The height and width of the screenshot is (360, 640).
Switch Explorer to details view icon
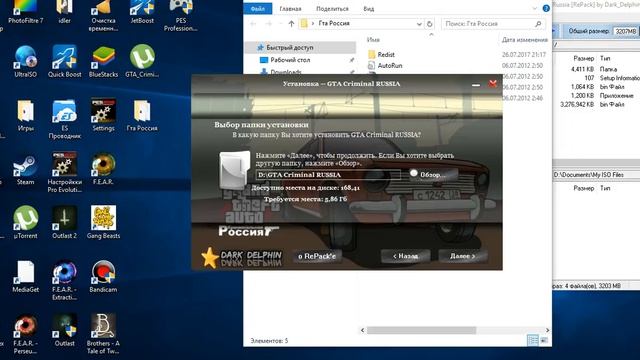[533, 340]
